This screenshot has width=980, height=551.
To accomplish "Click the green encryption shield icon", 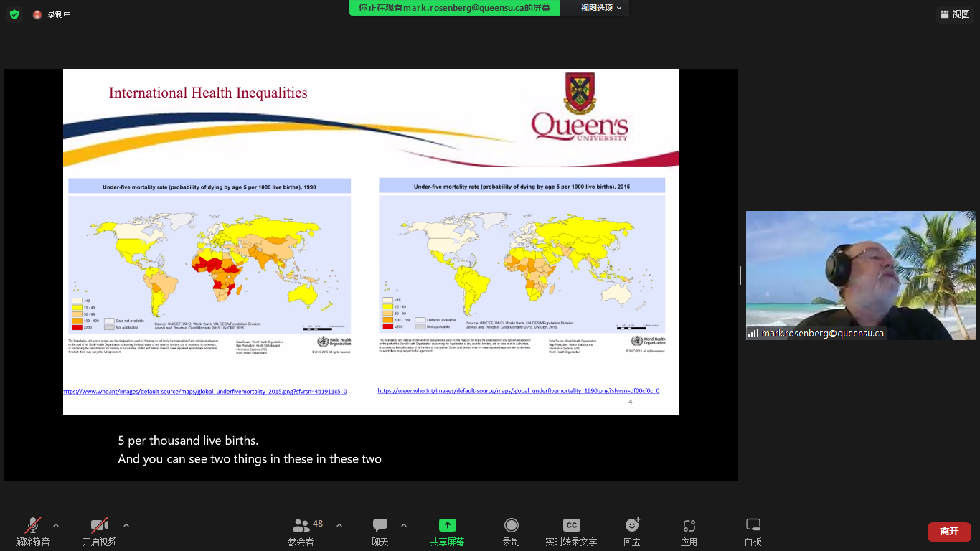I will point(14,14).
